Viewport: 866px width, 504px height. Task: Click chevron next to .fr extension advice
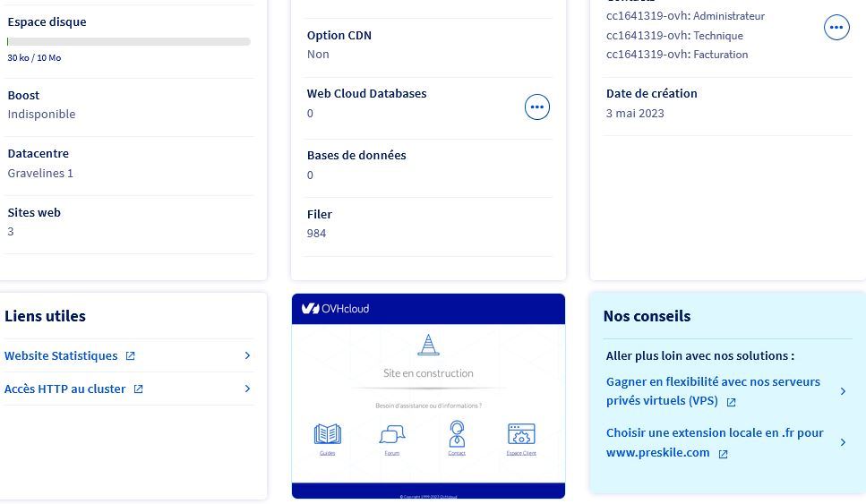[843, 442]
